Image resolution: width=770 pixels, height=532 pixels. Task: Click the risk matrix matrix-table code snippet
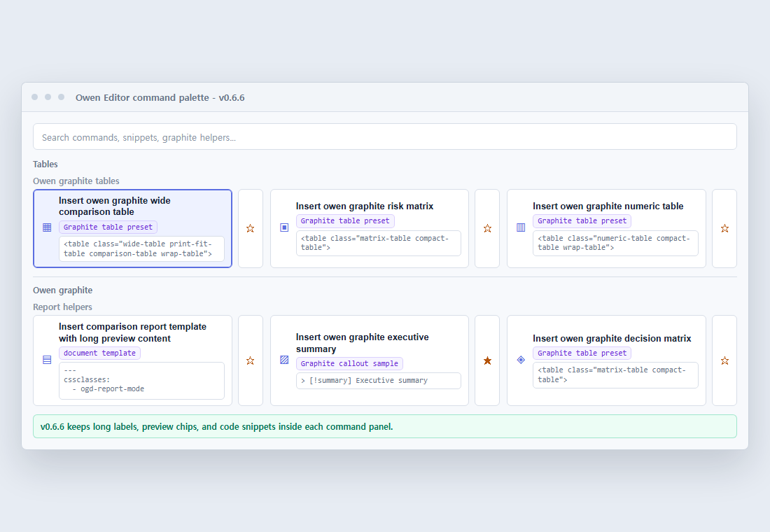pos(379,243)
